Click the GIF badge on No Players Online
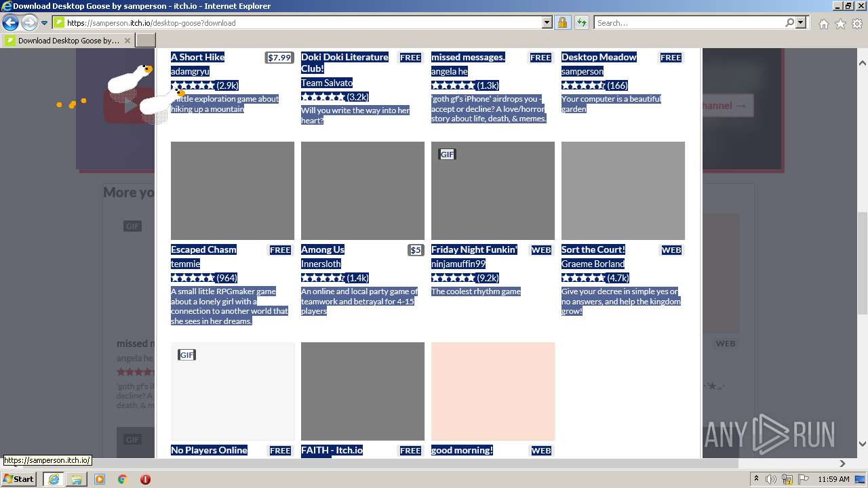Viewport: 868px width, 488px height. 186,355
